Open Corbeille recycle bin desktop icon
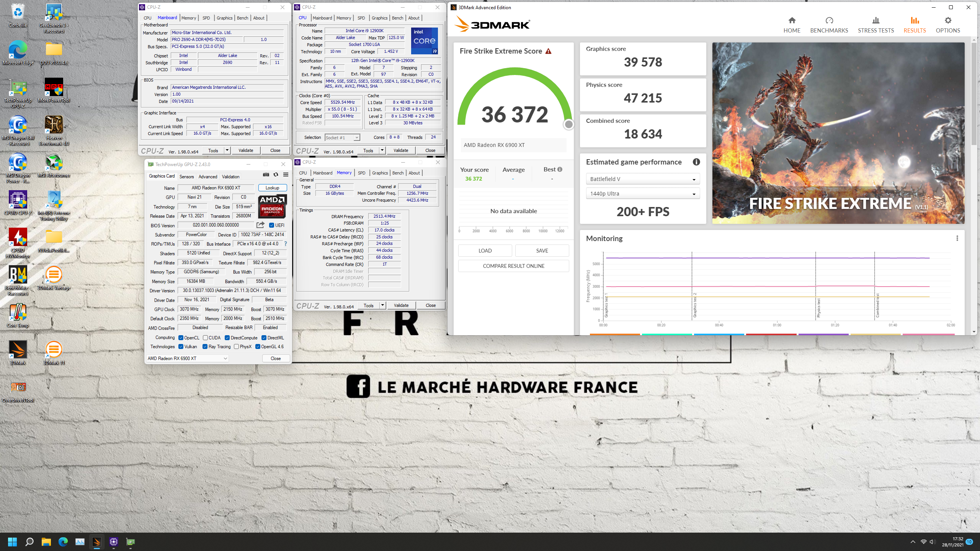This screenshot has width=980, height=551. pos(18,15)
